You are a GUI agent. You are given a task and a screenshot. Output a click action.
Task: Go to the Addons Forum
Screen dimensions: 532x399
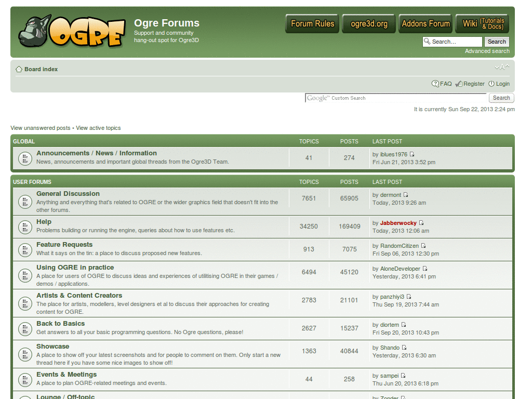425,24
